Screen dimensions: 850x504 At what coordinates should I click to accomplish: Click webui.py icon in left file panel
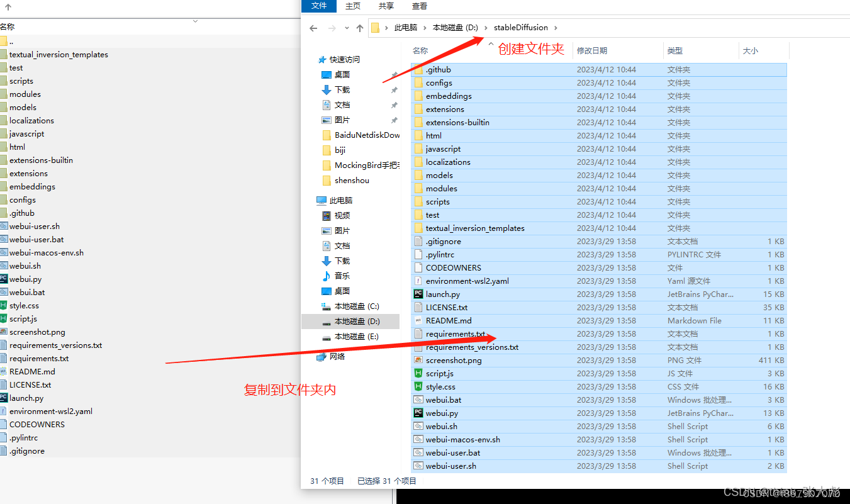3,279
